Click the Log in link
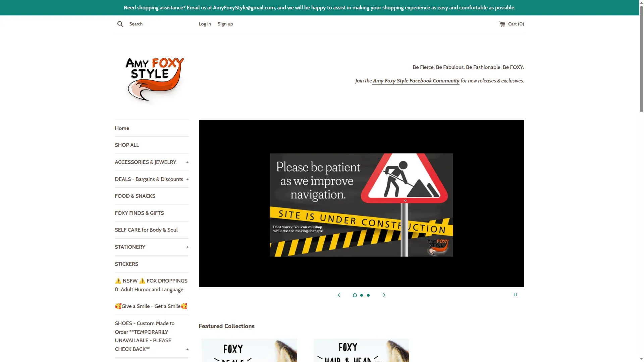The height and width of the screenshot is (362, 644). (205, 24)
